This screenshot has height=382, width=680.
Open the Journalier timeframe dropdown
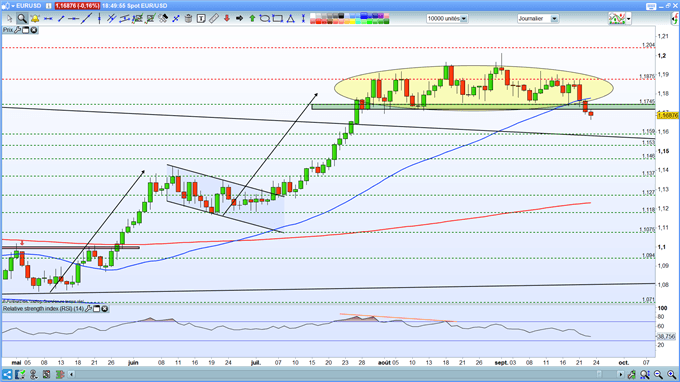554,19
